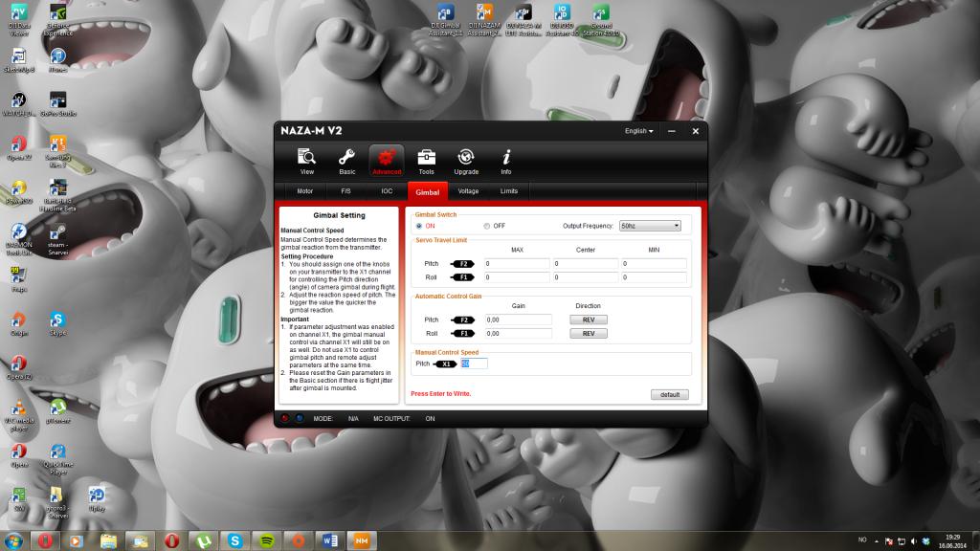Screen dimensions: 980x551
Task: Switch to the Motor tab
Action: pyautogui.click(x=304, y=191)
